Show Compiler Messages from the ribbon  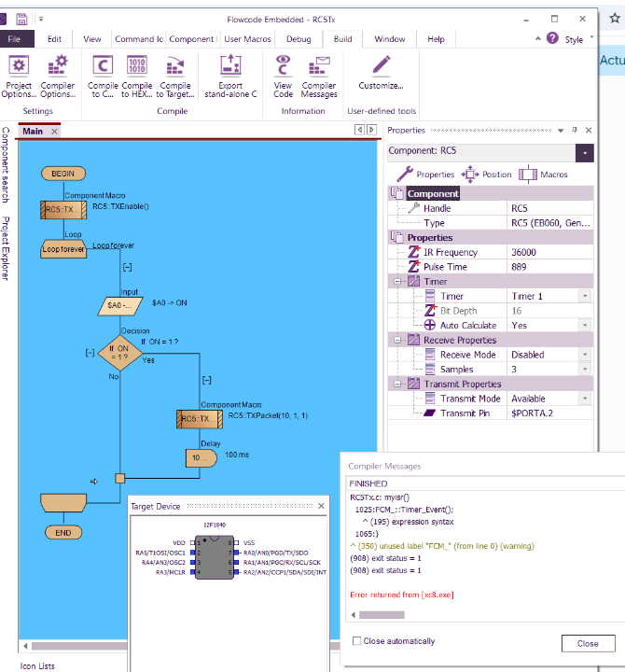click(319, 77)
